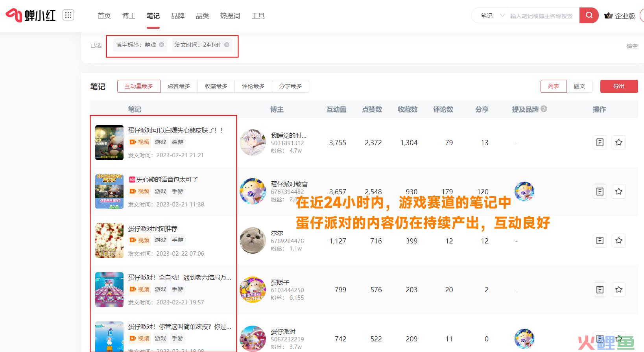
Task: Switch to 列表 view
Action: 554,86
